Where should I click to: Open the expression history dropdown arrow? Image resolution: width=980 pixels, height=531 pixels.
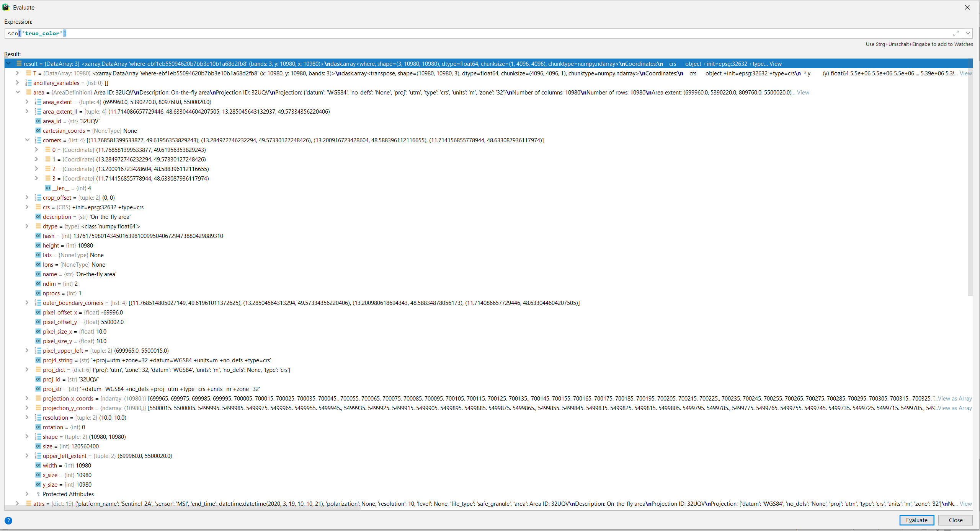(x=968, y=34)
